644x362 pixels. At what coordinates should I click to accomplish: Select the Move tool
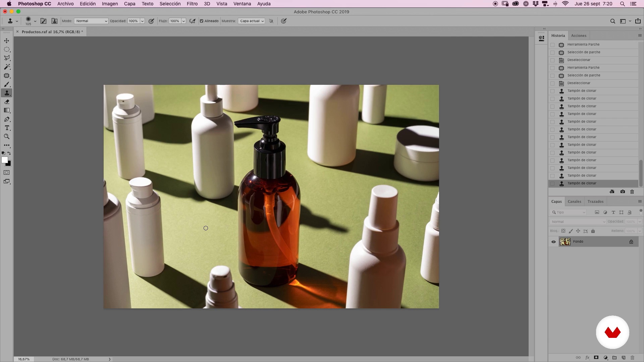(x=7, y=41)
